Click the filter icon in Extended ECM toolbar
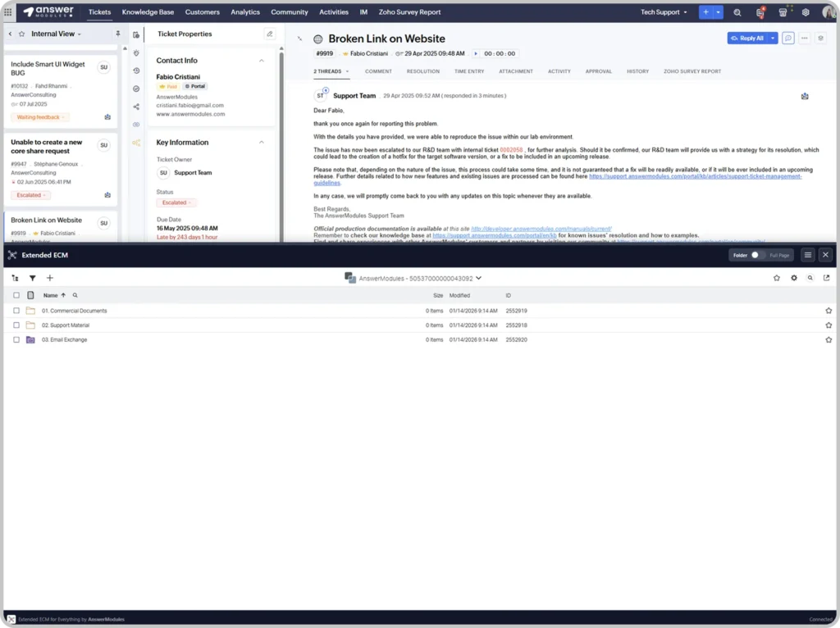Viewport: 840px width, 628px height. coord(33,278)
